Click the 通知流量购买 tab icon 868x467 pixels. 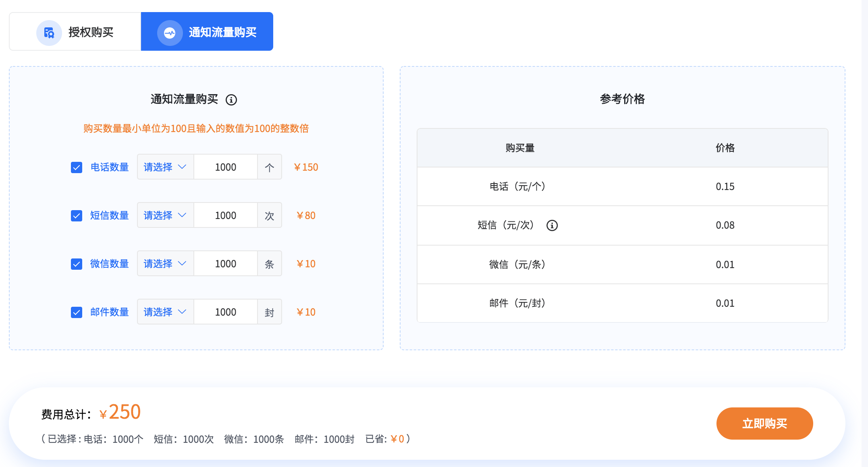pos(170,33)
